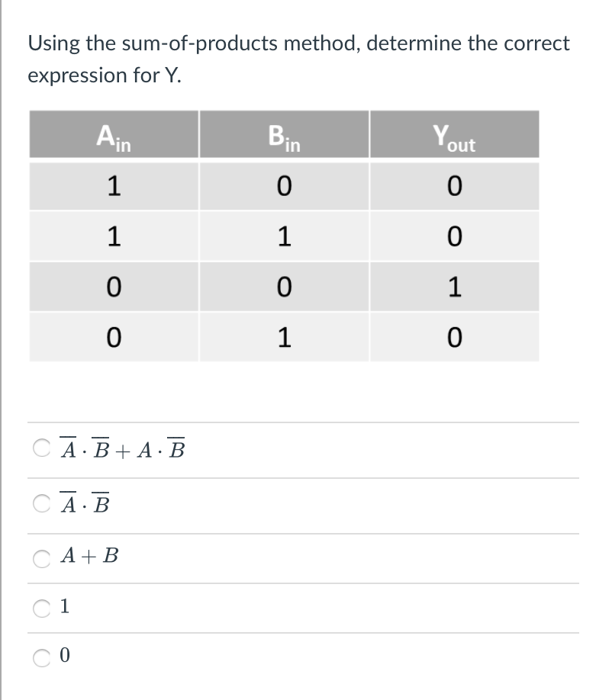The image size is (596, 700).
Task: Click the Yout column header
Action: 454,135
